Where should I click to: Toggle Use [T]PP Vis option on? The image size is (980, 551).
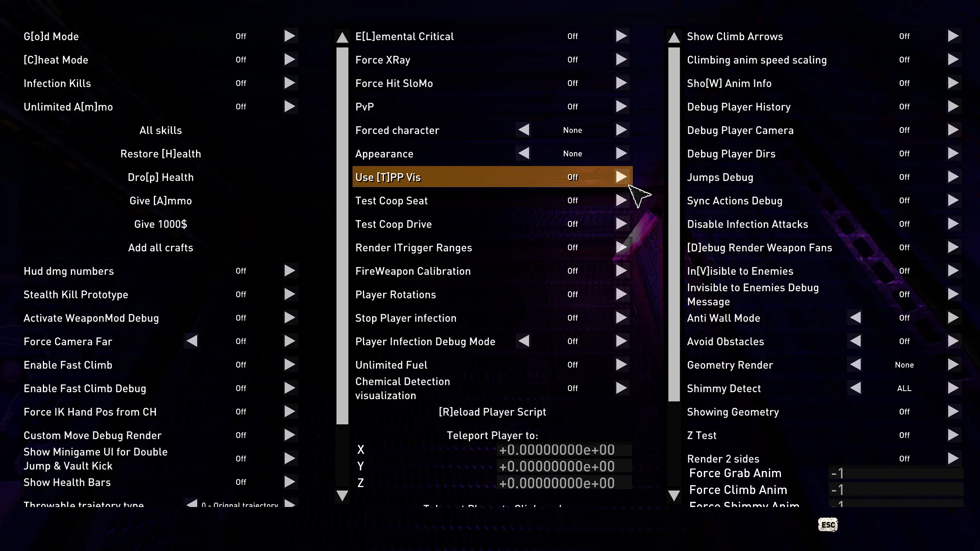(x=620, y=177)
